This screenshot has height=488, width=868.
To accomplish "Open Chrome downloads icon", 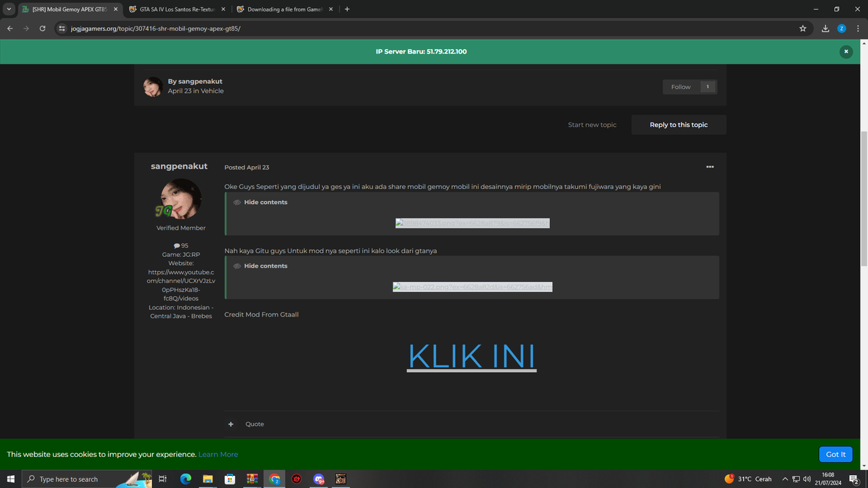I will [x=825, y=28].
